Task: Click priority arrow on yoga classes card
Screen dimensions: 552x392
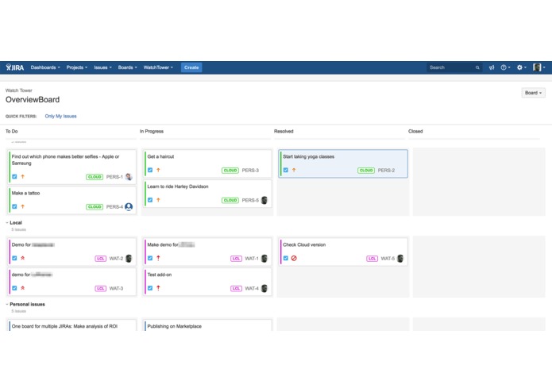Action: [x=294, y=170]
